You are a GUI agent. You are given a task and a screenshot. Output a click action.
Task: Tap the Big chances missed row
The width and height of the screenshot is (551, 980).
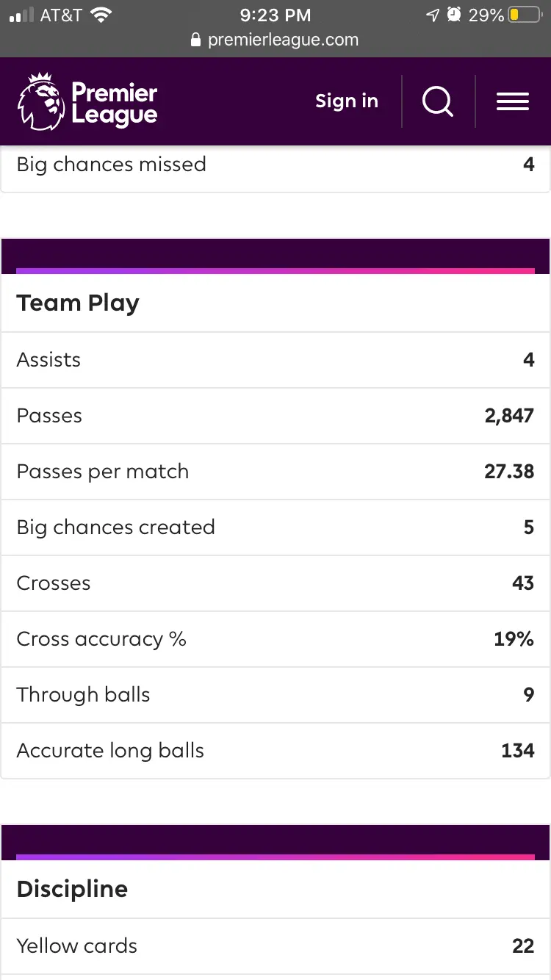point(275,165)
